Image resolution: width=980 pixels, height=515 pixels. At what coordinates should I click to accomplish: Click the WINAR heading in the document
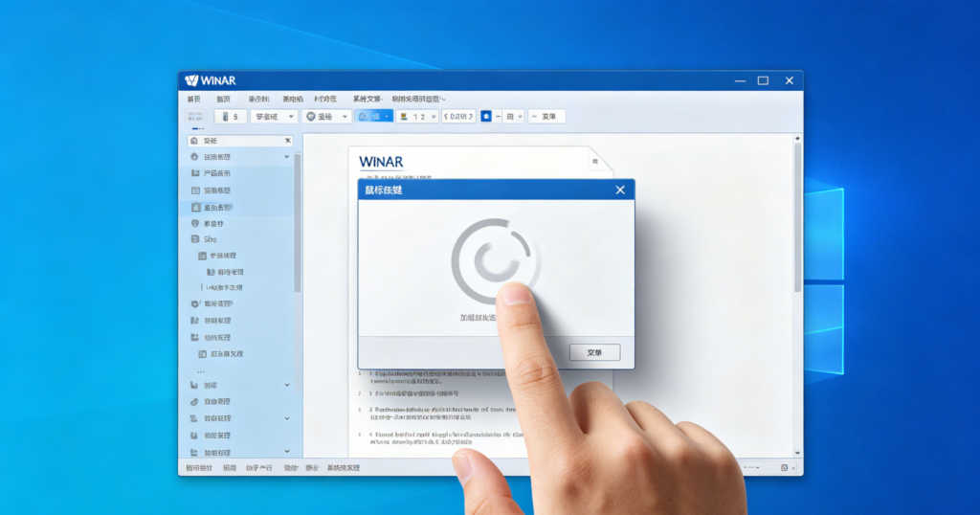[x=381, y=162]
